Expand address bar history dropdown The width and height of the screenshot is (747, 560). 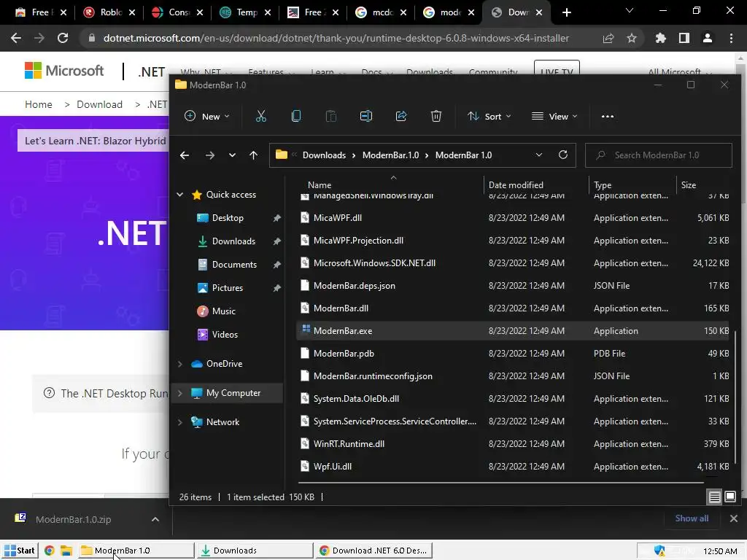coord(539,155)
